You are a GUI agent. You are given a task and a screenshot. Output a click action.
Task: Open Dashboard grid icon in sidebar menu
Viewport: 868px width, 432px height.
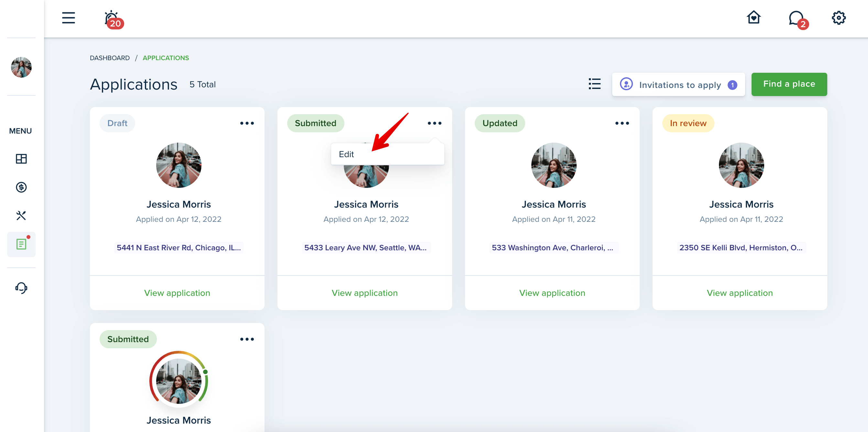click(21, 159)
